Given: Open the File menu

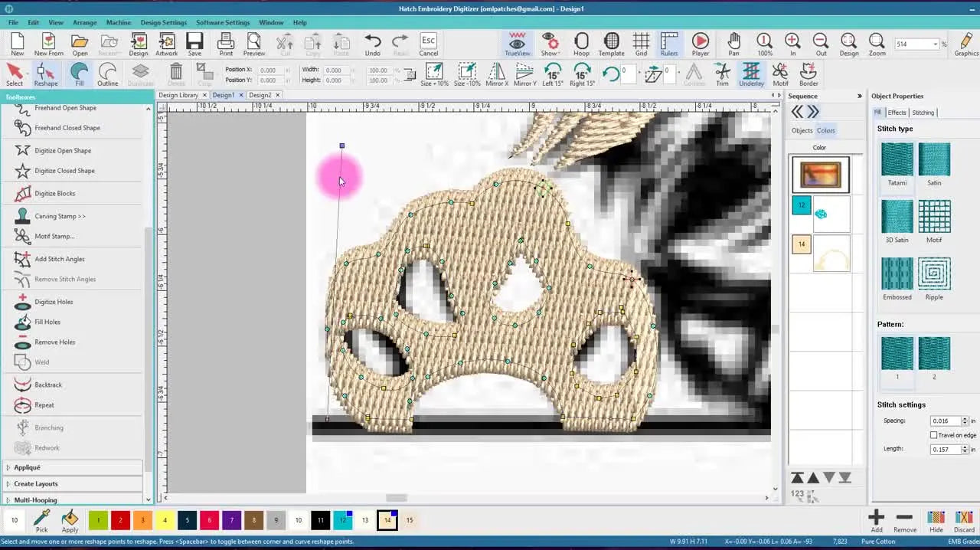Looking at the screenshot, I should (x=13, y=22).
